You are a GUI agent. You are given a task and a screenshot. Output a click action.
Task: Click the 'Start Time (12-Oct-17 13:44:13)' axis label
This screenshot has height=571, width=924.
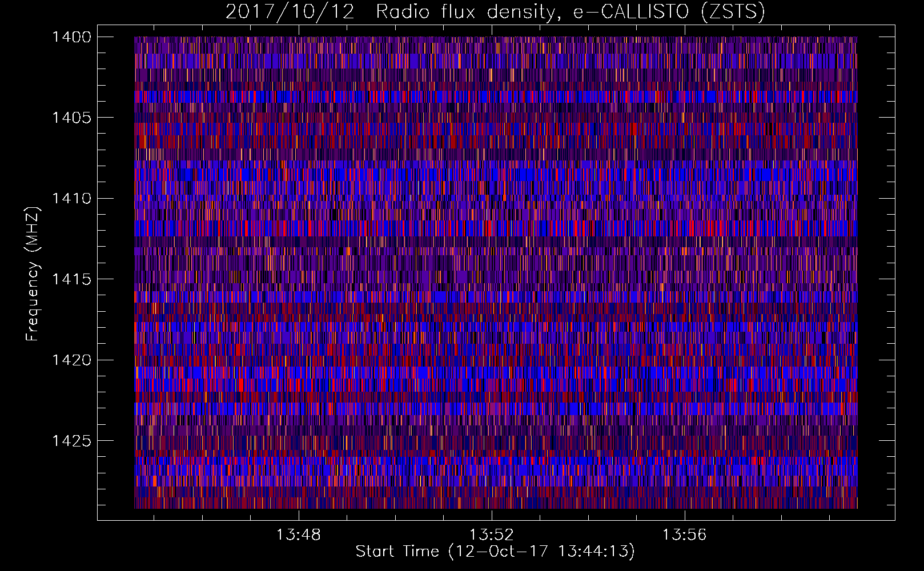pyautogui.click(x=495, y=552)
